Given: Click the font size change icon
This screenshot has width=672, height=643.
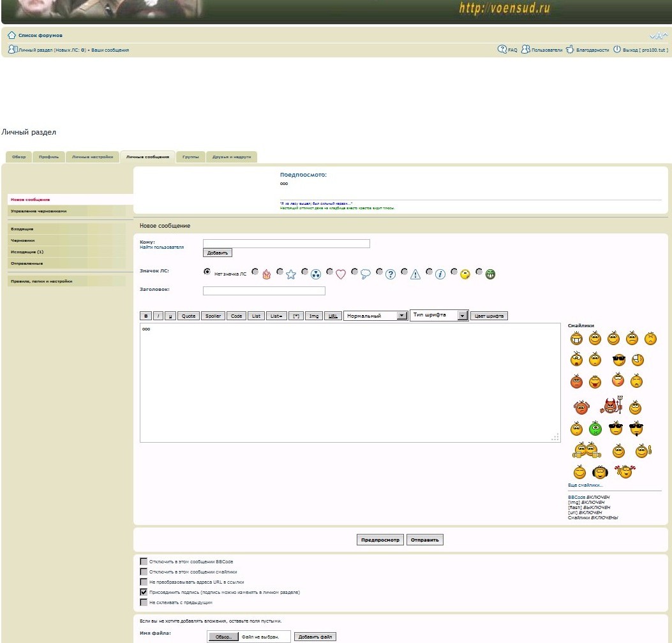Looking at the screenshot, I should pyautogui.click(x=658, y=36).
